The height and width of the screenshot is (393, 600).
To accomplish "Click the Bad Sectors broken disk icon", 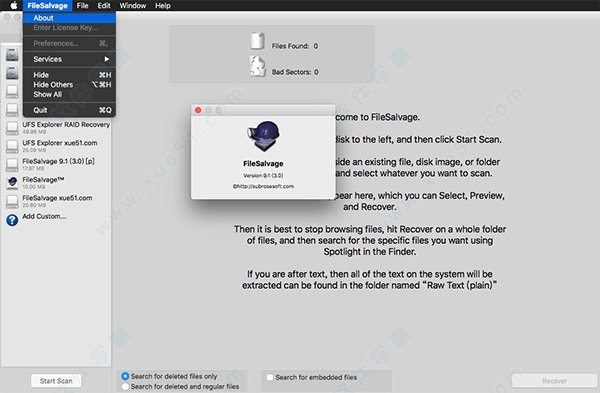I will (257, 66).
